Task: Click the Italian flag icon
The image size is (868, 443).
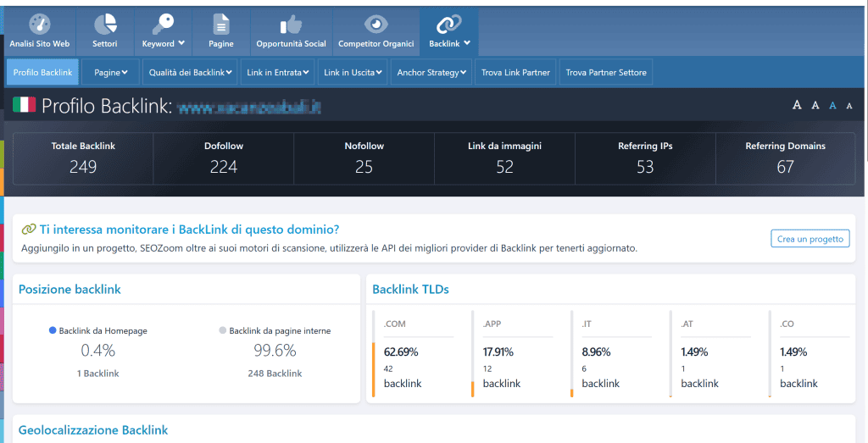Action: pos(25,104)
